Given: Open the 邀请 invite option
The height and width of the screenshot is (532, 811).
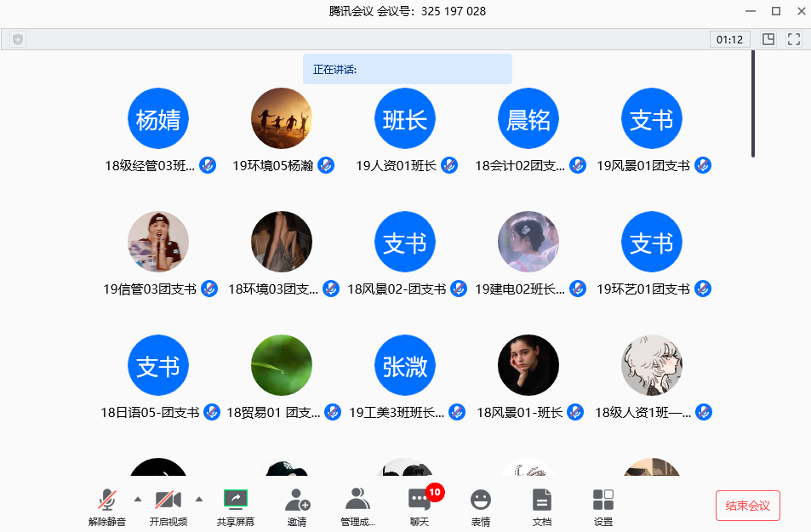Looking at the screenshot, I should tap(297, 506).
